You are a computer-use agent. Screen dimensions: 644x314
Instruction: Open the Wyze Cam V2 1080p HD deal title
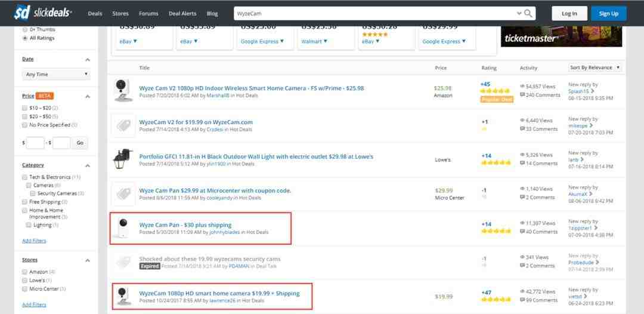coord(252,88)
